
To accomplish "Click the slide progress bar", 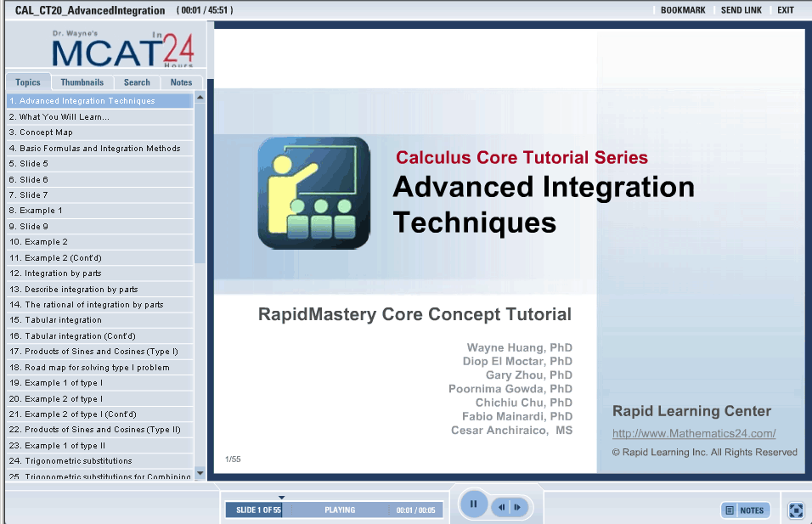I will (x=331, y=510).
